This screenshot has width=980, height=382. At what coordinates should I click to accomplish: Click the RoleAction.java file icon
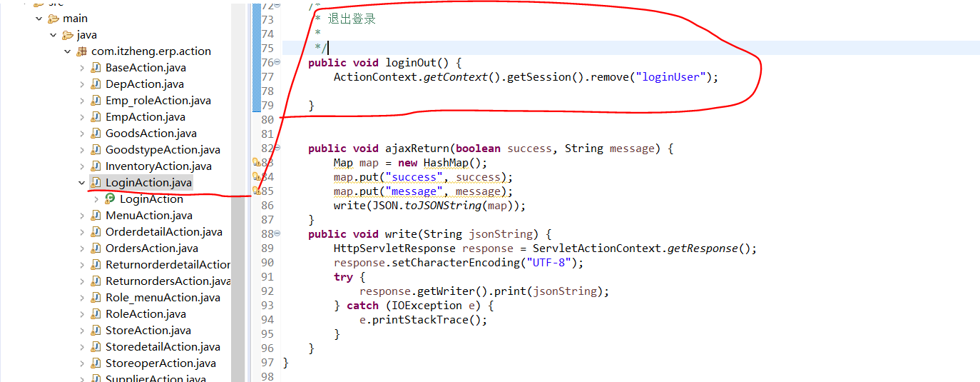[x=96, y=314]
